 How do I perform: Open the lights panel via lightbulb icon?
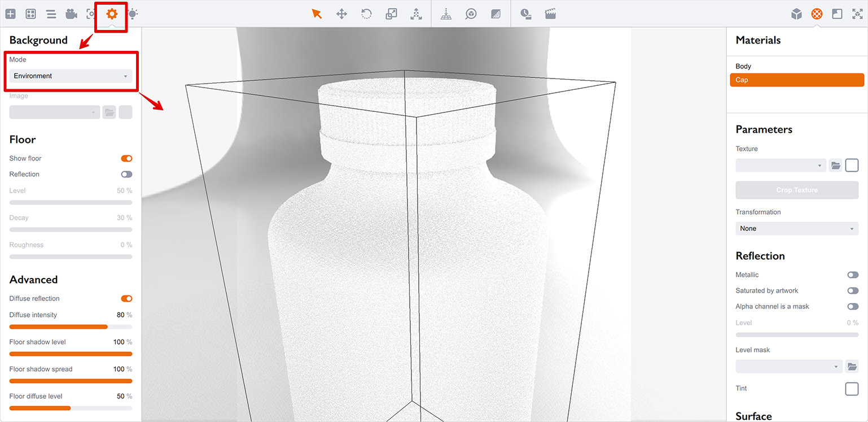[x=133, y=14]
